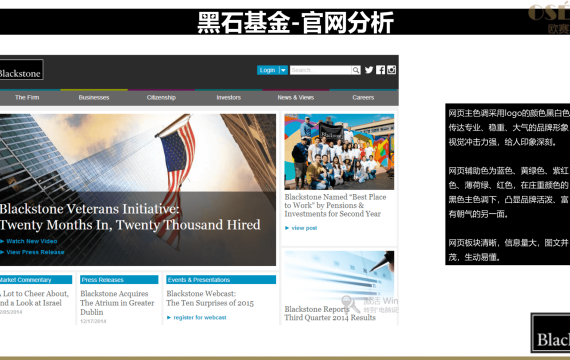The height and width of the screenshot is (360, 570).
Task: Open the Investors menu
Action: 228,97
